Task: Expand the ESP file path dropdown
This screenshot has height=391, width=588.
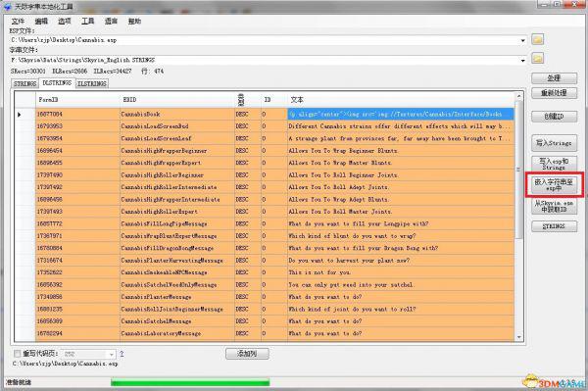Action: pyautogui.click(x=522, y=40)
